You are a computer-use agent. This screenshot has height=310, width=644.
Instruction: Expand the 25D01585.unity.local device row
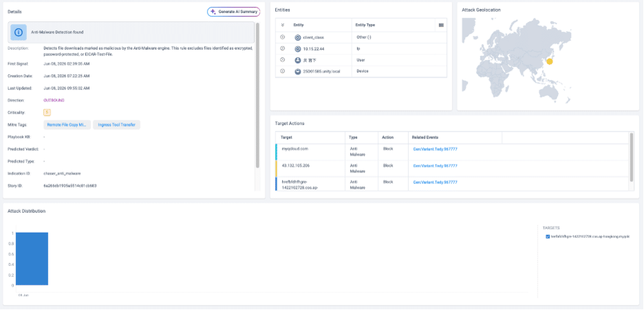point(283,71)
